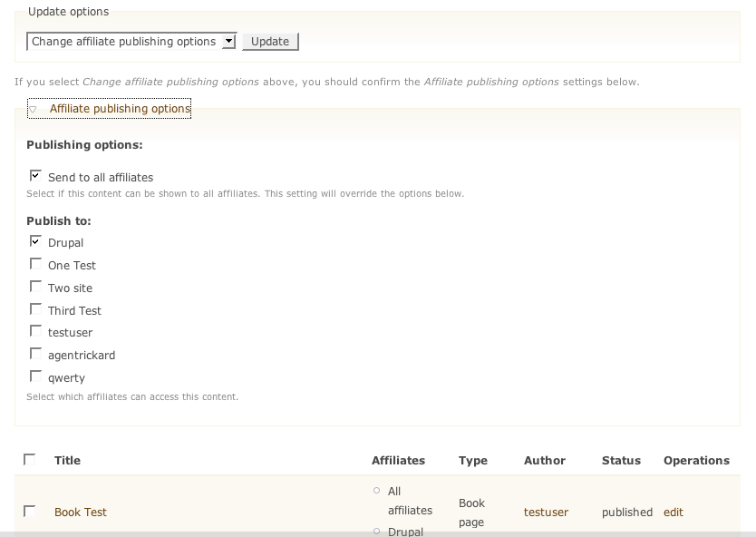Tick the Third Test checkbox
Screen dimensions: 756x537
coord(36,309)
